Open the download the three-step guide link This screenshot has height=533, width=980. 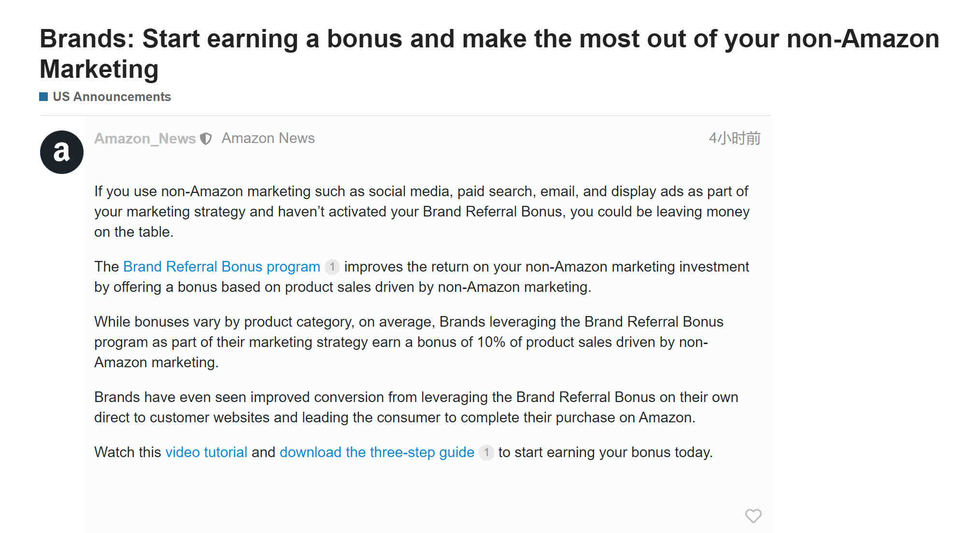(377, 452)
